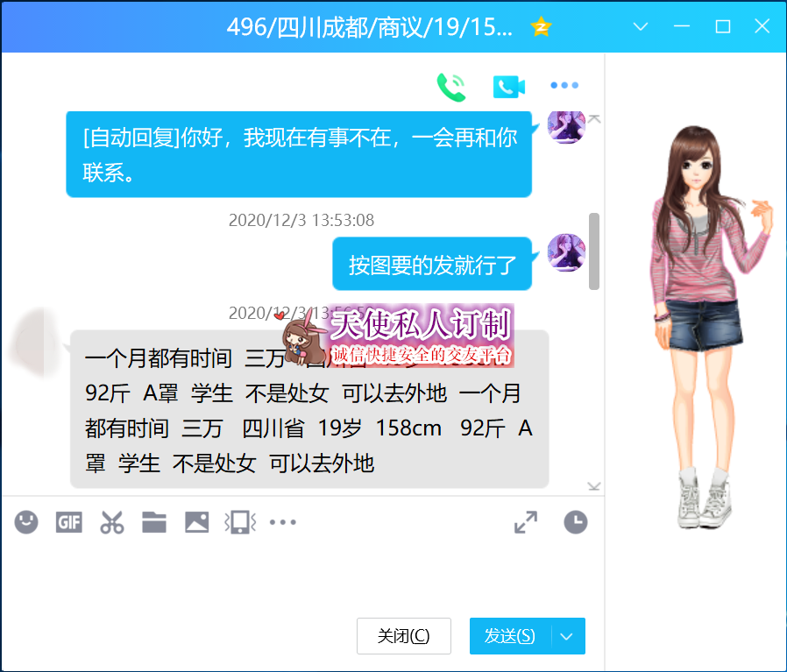
Task: Open more contact options via blue ellipsis
Action: pos(564,85)
